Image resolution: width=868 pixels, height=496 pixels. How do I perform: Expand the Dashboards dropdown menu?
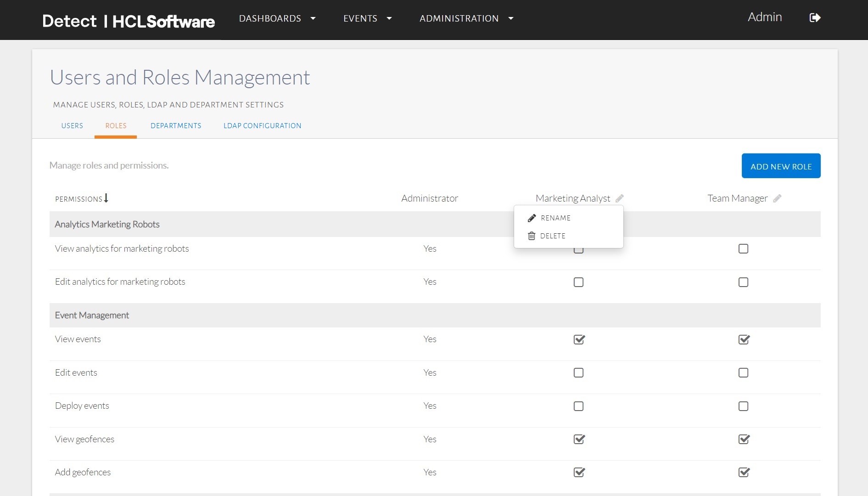click(x=277, y=18)
